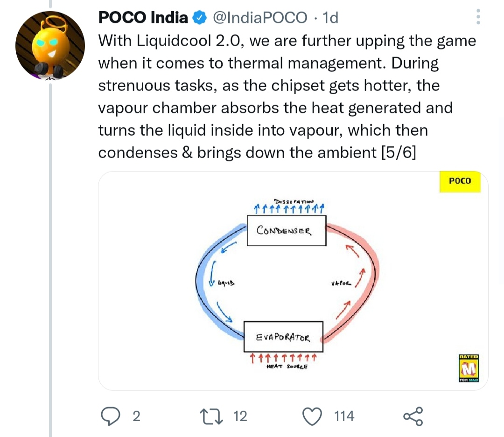The image size is (504, 437).
Task: Open the Liquidcool cooling diagram image
Action: (x=293, y=280)
